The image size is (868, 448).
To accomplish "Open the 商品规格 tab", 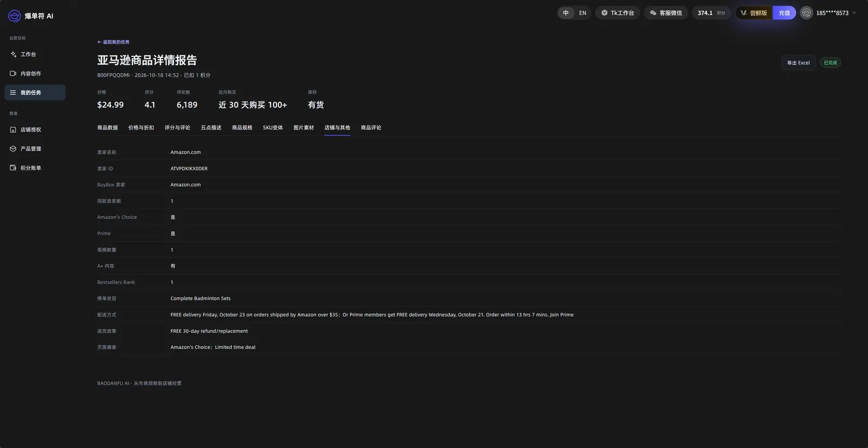I will 242,128.
